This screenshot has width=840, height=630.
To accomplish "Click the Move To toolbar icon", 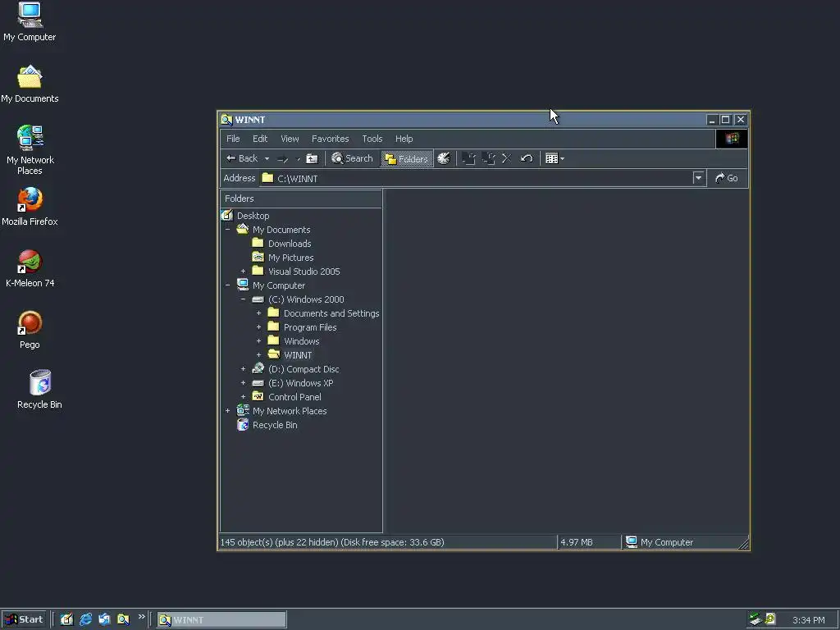I will tap(468, 158).
